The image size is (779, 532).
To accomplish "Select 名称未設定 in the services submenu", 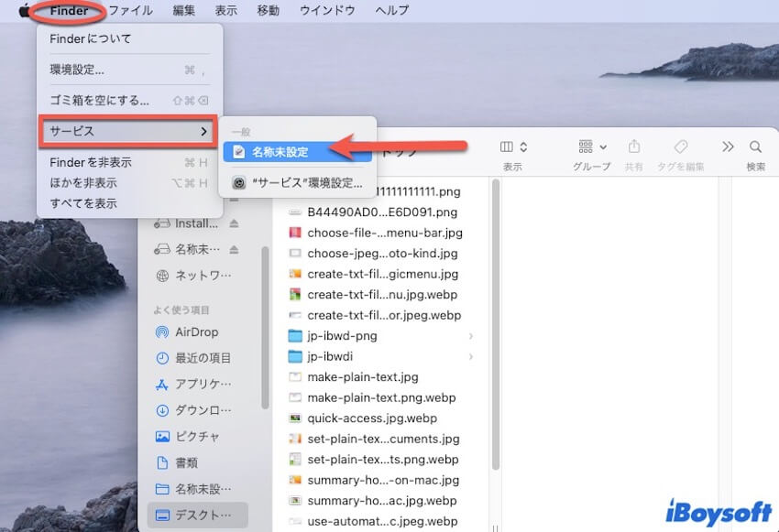I will tap(280, 152).
